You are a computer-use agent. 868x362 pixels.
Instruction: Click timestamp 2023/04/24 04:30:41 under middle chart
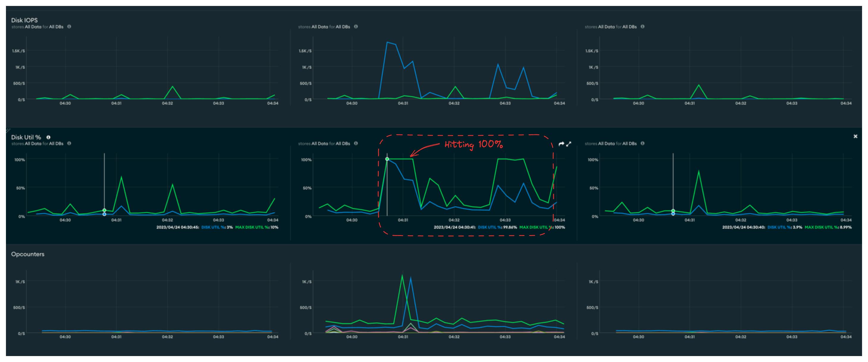[455, 227]
